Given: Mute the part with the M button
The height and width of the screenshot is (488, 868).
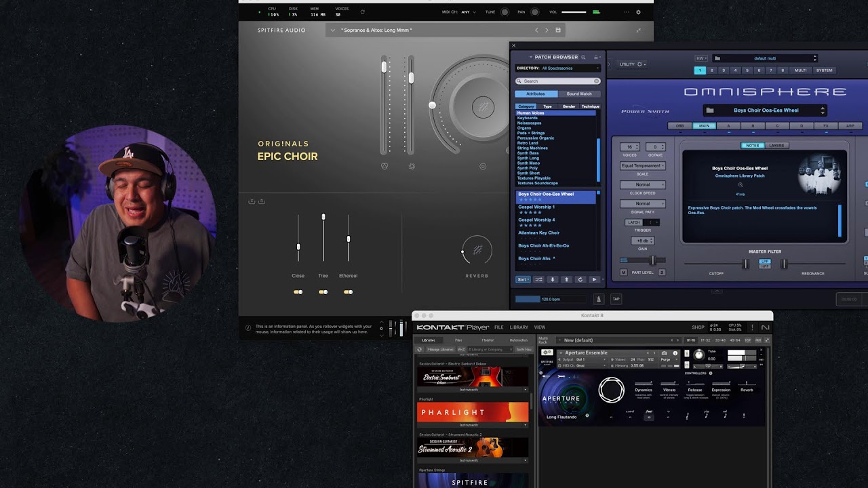Looking at the screenshot, I should click(624, 272).
